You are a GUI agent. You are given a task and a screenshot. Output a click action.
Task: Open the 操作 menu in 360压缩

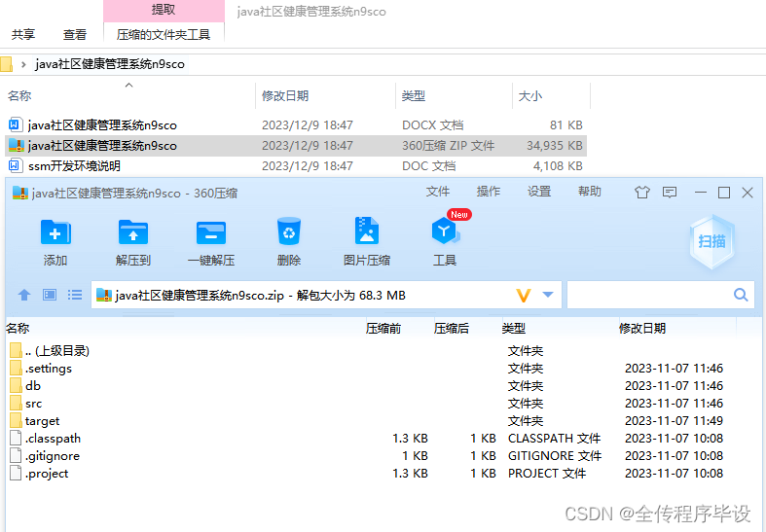pyautogui.click(x=489, y=192)
